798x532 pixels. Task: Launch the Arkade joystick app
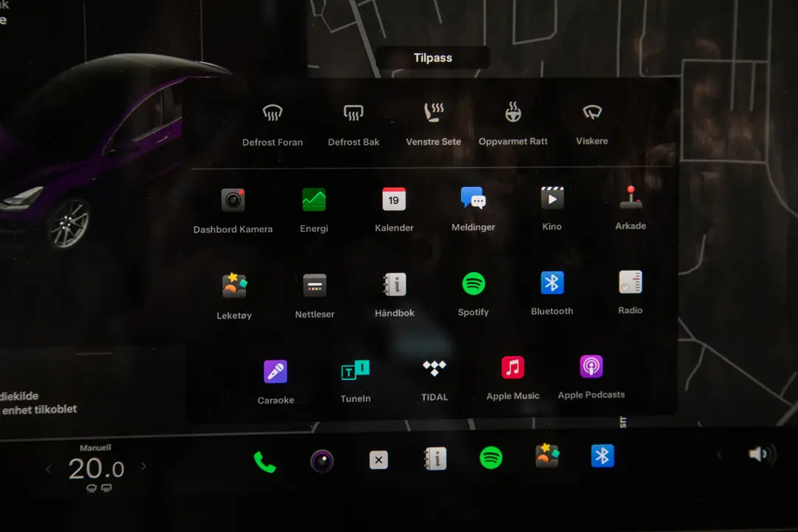630,207
